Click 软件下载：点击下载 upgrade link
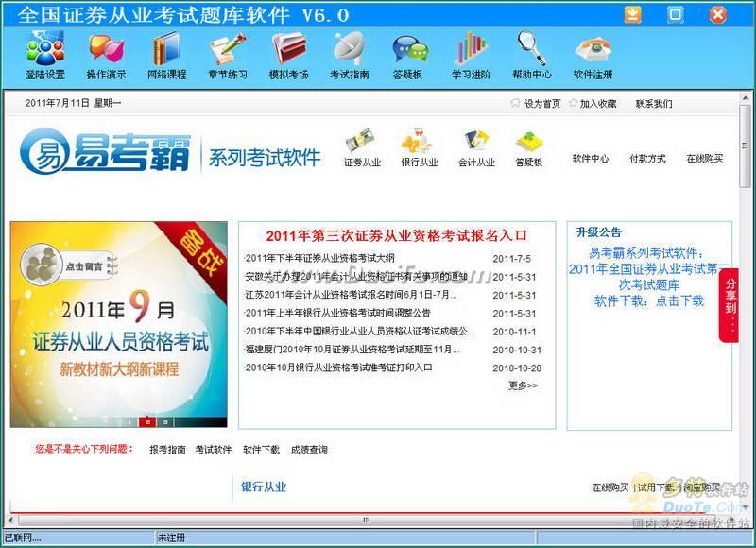The height and width of the screenshot is (548, 756). 649,301
